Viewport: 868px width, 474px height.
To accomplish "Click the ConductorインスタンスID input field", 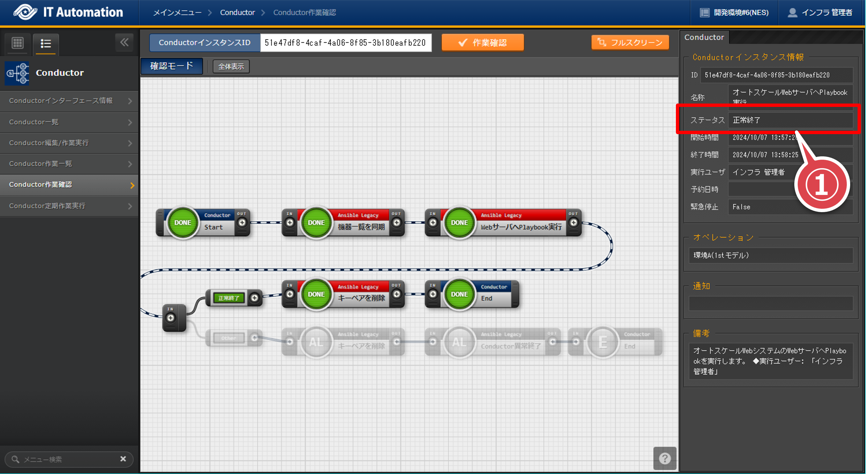I will (x=346, y=42).
